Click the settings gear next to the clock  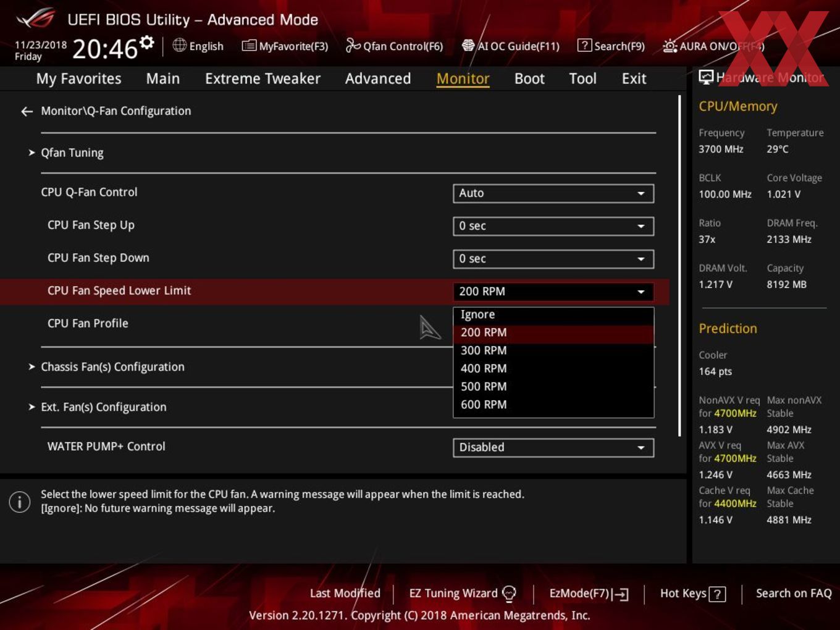coord(147,42)
